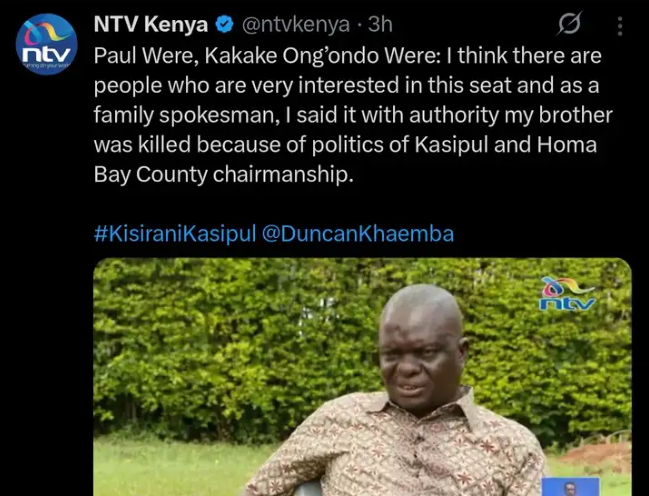
Task: Open the 3h timestamp link
Action: [x=380, y=24]
